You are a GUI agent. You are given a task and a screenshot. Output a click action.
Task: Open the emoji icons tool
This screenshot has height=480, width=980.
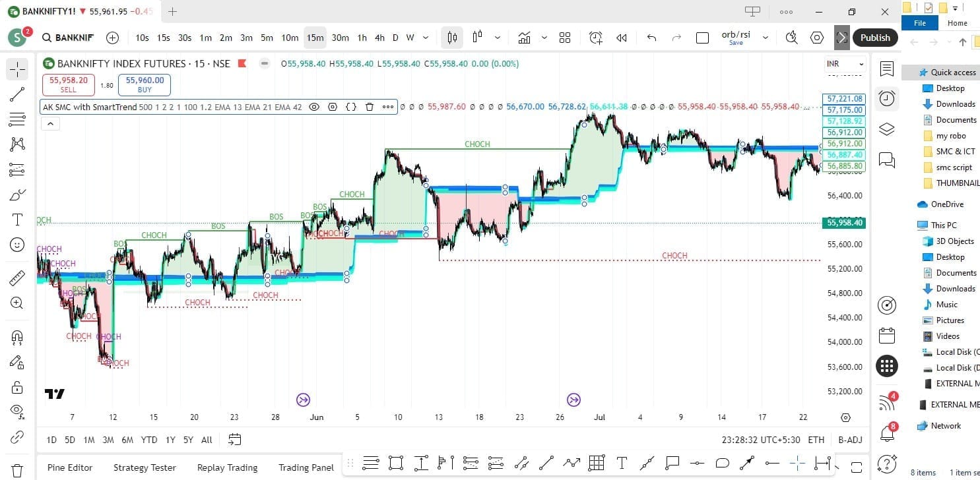click(x=17, y=245)
